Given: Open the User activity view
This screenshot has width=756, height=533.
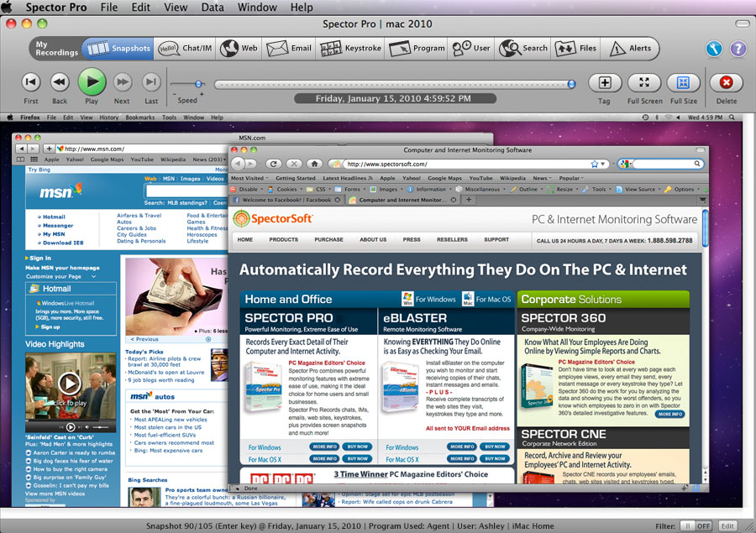Looking at the screenshot, I should pos(471,48).
